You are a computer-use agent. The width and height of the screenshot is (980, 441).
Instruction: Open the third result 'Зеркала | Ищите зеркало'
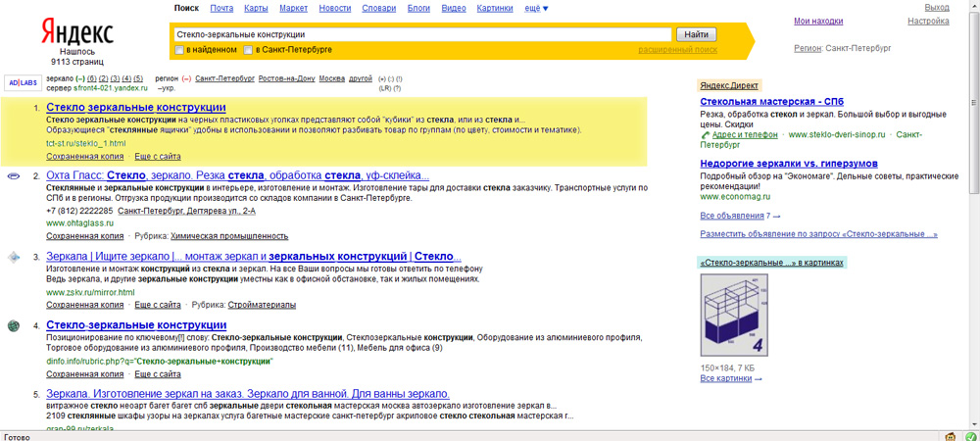point(254,257)
